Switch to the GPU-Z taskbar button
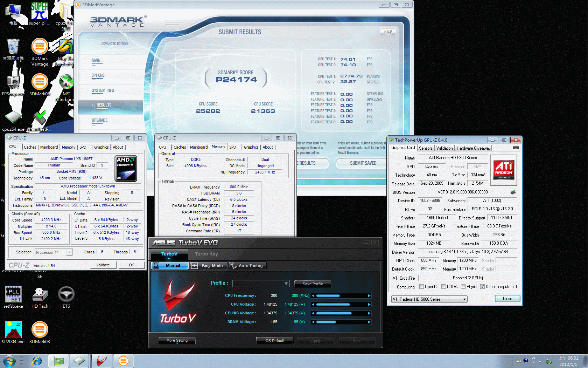This screenshot has width=588, height=368. coord(58,361)
